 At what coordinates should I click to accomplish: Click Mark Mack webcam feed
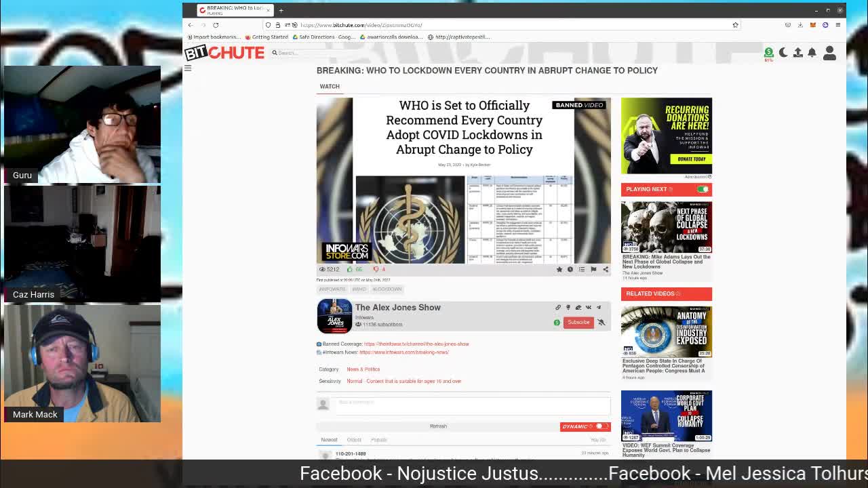point(82,363)
